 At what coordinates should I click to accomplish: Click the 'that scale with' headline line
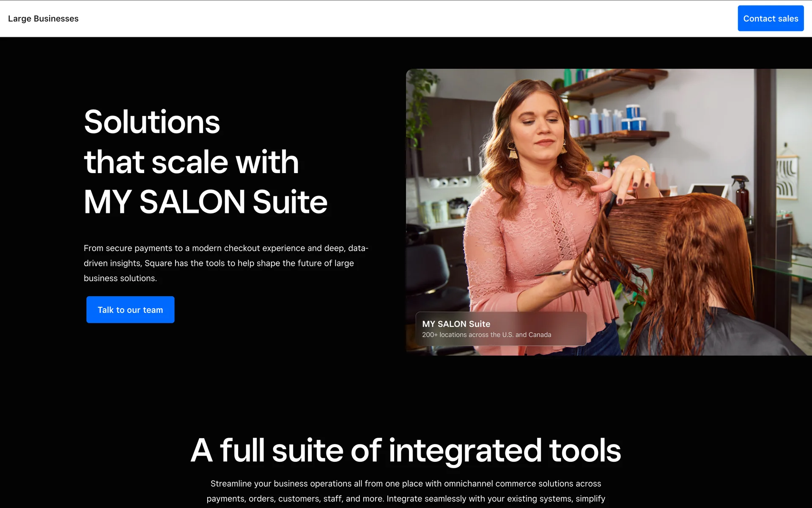pyautogui.click(x=191, y=162)
